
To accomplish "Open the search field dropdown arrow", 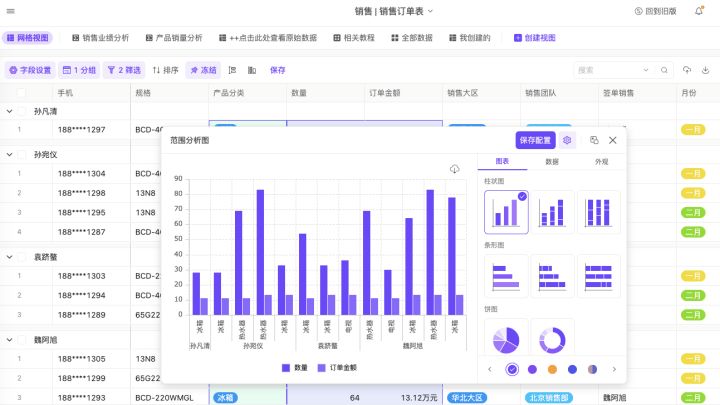I will [646, 70].
